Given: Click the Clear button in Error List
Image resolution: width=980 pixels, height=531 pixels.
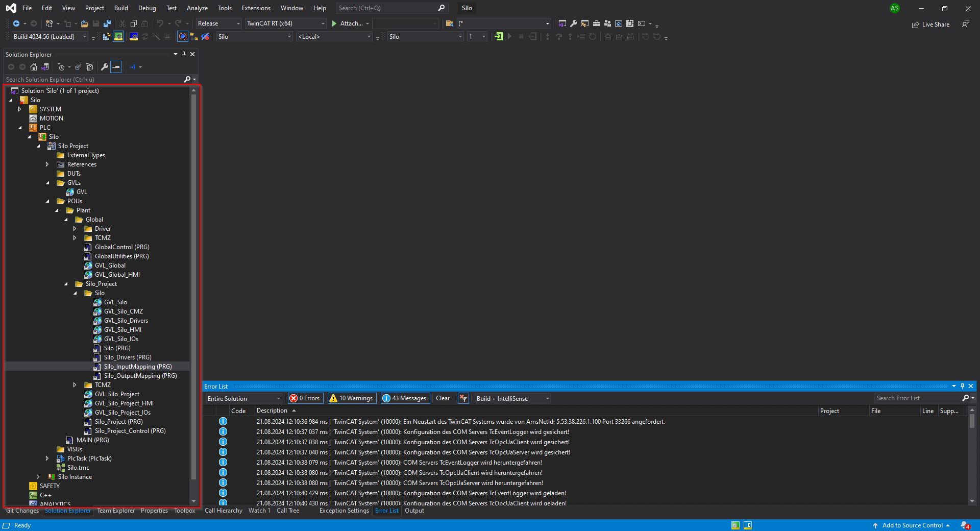Looking at the screenshot, I should [x=443, y=398].
